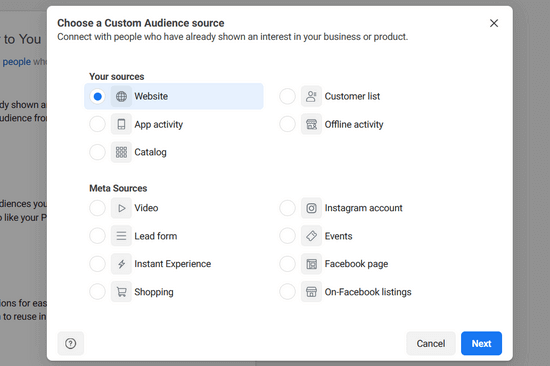Click the Catalog grid icon
The height and width of the screenshot is (366, 550).
click(x=121, y=152)
